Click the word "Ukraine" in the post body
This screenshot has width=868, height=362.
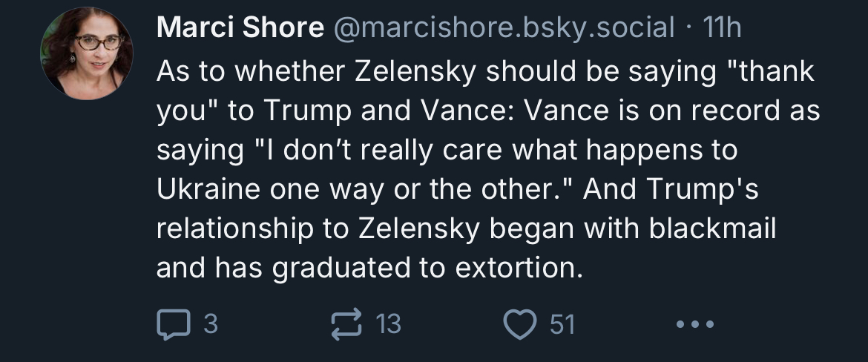pyautogui.click(x=208, y=188)
